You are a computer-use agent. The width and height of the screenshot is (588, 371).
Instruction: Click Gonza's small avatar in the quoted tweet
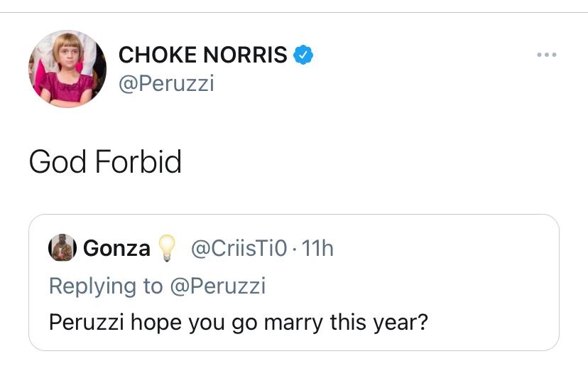[62, 248]
